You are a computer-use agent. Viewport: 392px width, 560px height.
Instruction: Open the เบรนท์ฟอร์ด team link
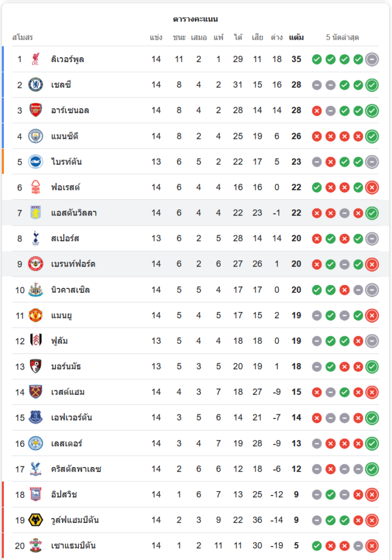click(73, 264)
